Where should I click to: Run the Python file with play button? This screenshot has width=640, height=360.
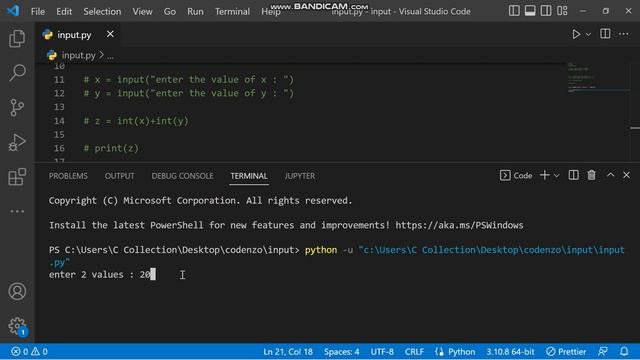[x=576, y=34]
